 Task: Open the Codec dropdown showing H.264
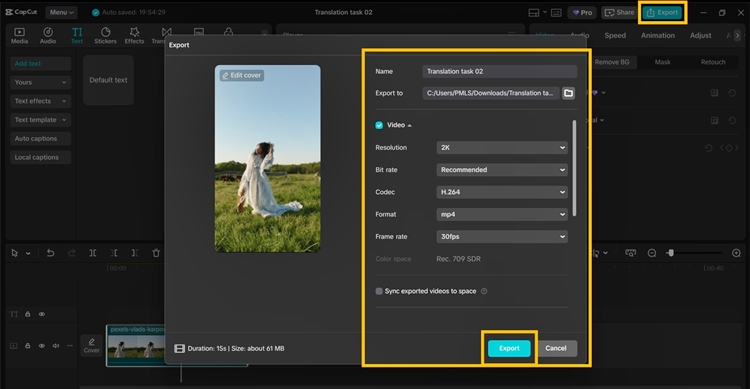(x=502, y=192)
